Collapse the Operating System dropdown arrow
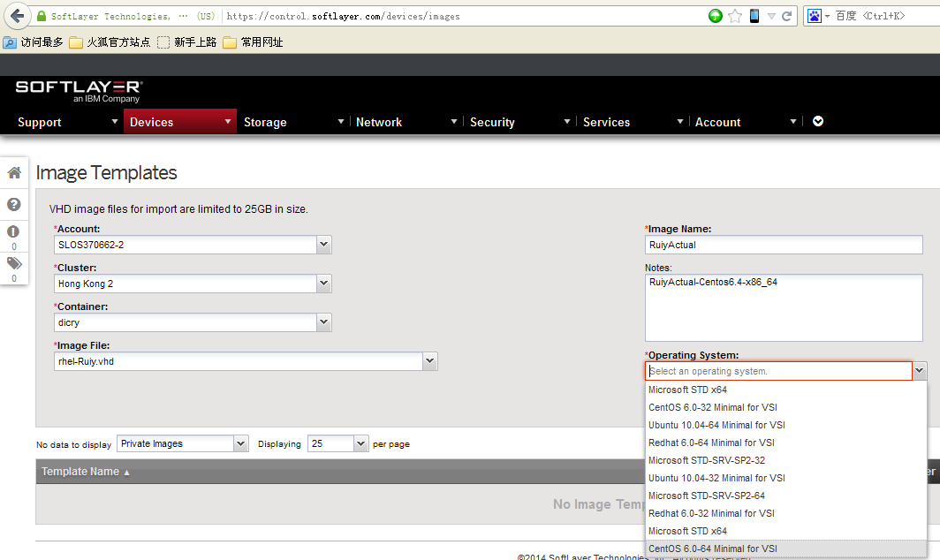The height and width of the screenshot is (560, 940). [x=919, y=371]
